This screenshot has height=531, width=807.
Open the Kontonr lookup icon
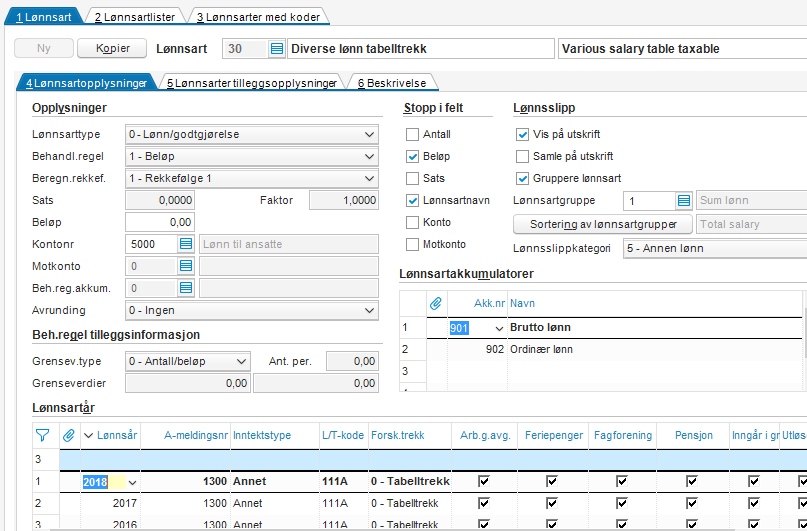coord(186,244)
